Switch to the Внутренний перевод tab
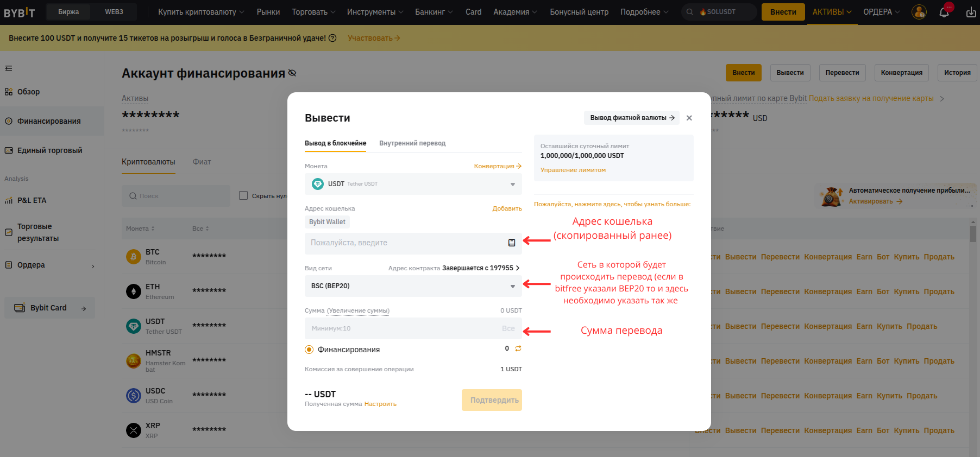The width and height of the screenshot is (980, 457). coord(412,143)
